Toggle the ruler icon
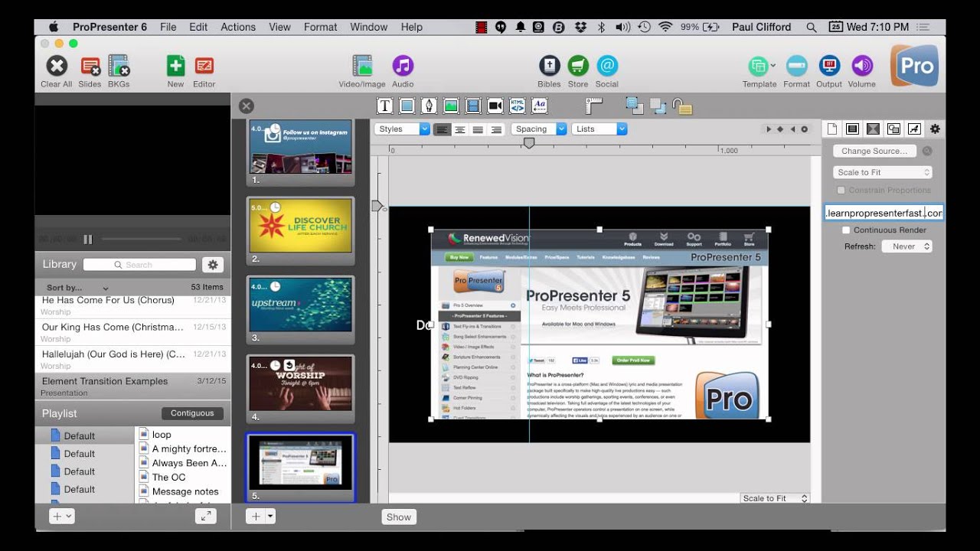Viewport: 980px width, 551px height. pyautogui.click(x=594, y=106)
